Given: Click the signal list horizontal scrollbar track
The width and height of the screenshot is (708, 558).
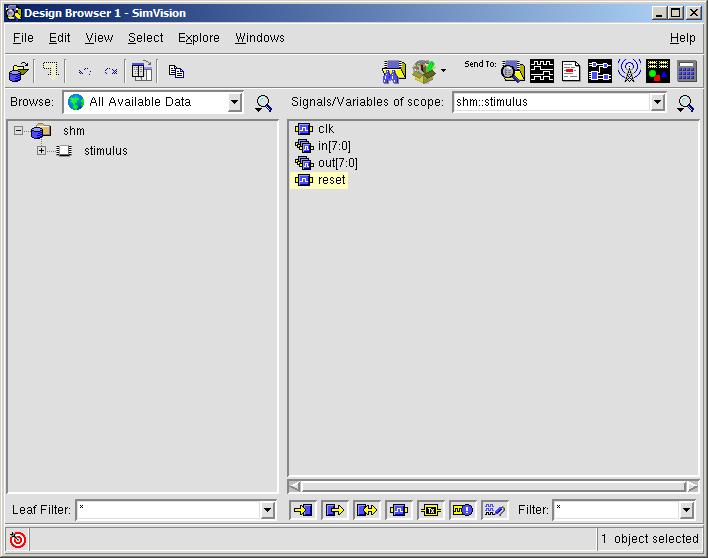Looking at the screenshot, I should pos(494,486).
